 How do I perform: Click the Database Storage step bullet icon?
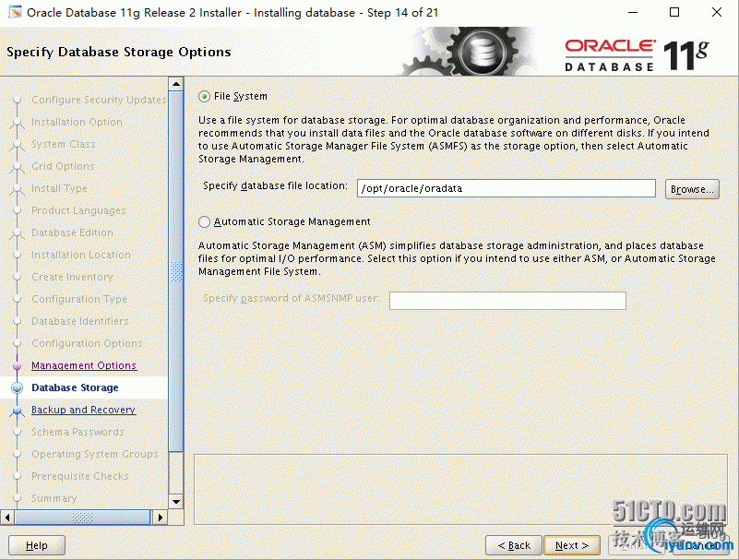[x=18, y=388]
